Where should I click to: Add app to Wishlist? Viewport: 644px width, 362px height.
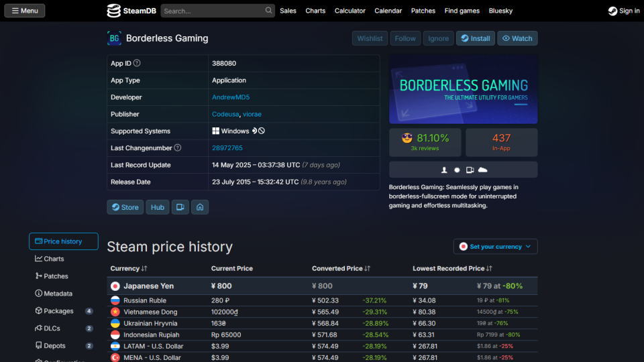370,38
